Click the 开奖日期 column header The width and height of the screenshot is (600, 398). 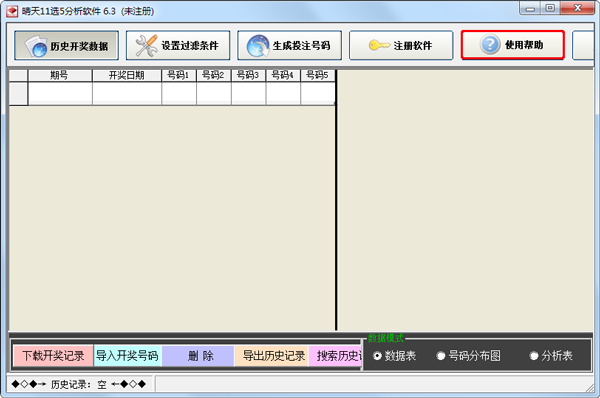pyautogui.click(x=127, y=75)
